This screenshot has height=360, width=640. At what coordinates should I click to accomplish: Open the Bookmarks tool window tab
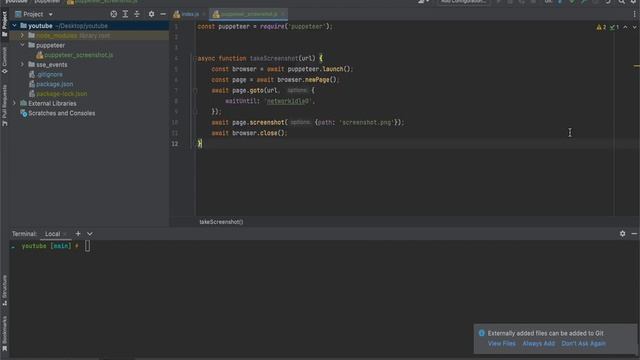pos(4,333)
